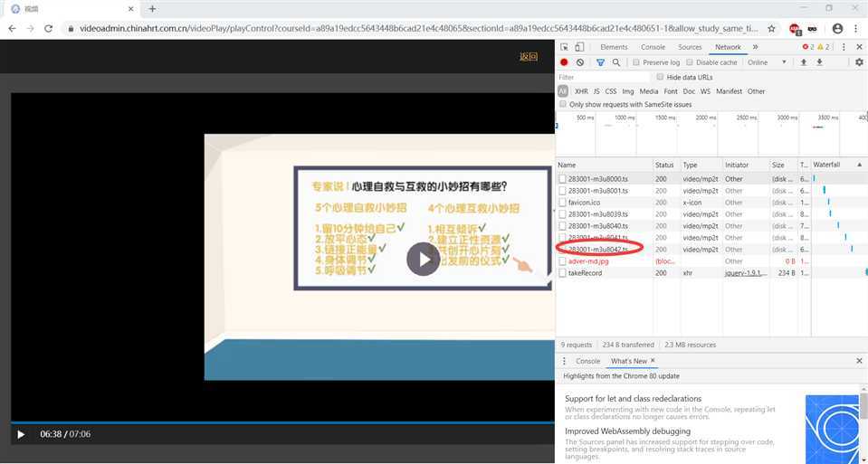Filter requests by XHR type

581,91
